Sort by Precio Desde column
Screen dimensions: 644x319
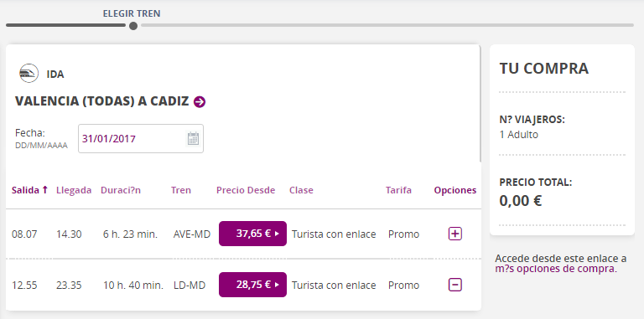click(246, 190)
